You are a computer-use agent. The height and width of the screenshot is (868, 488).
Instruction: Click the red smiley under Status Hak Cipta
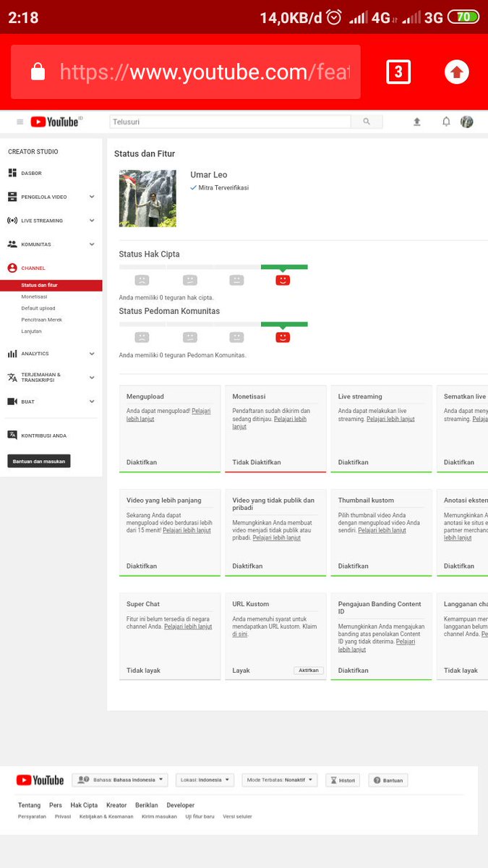pyautogui.click(x=283, y=280)
